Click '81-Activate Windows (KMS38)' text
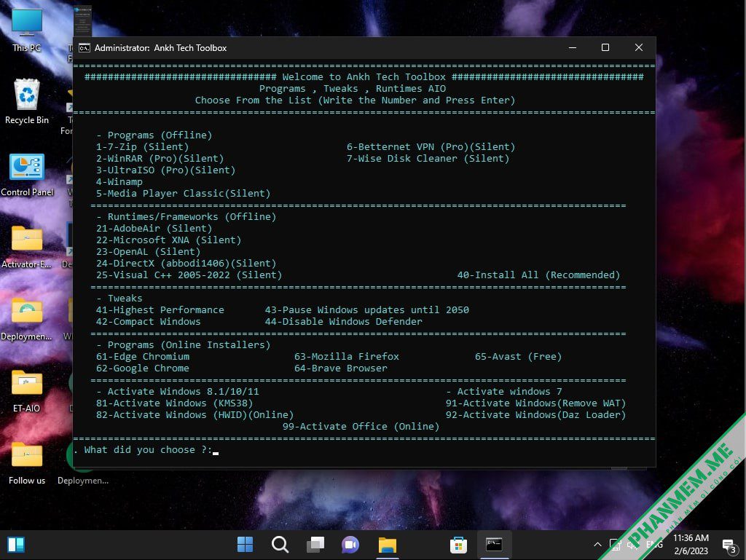The width and height of the screenshot is (746, 560). [174, 403]
